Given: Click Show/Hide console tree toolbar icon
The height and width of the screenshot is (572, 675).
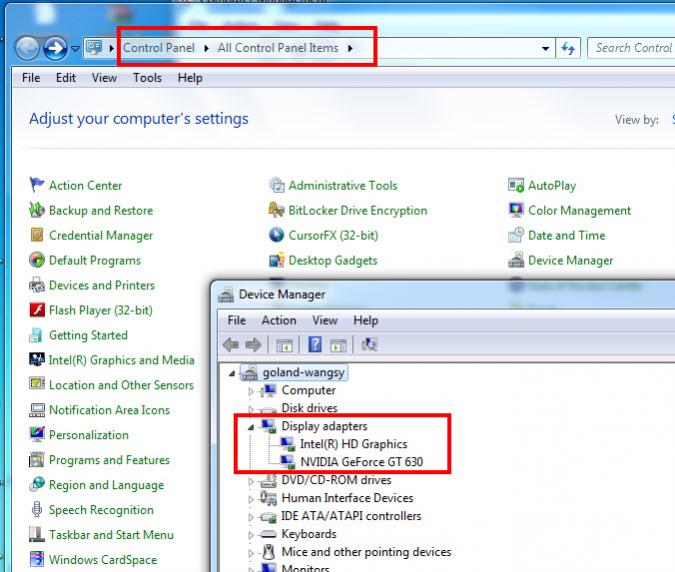Looking at the screenshot, I should pos(284,345).
